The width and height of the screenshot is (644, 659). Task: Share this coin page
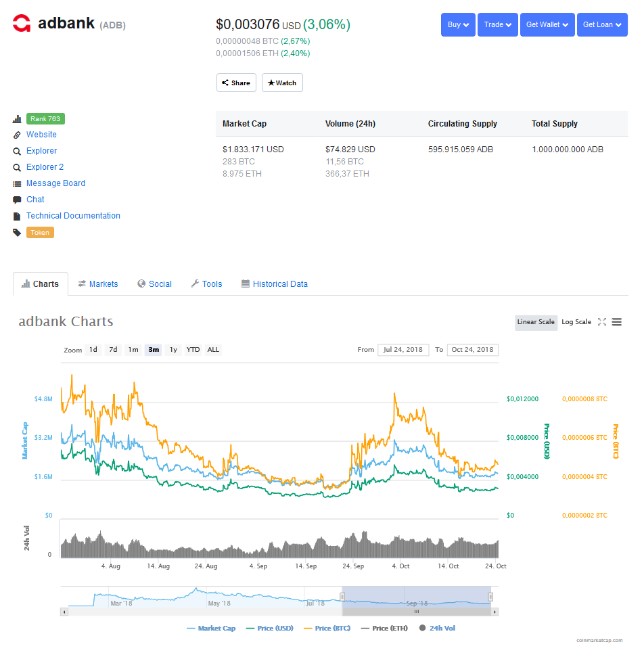[236, 83]
